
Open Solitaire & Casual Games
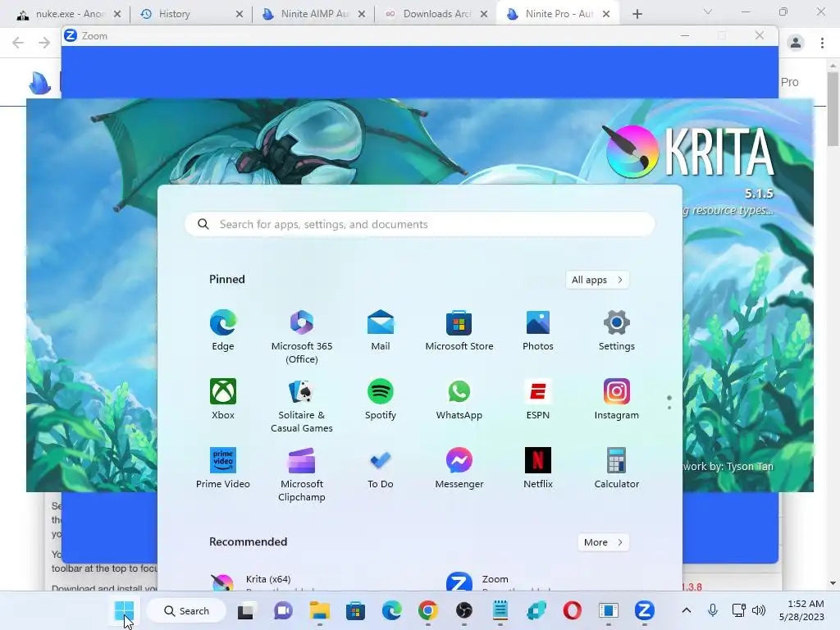[x=302, y=405]
